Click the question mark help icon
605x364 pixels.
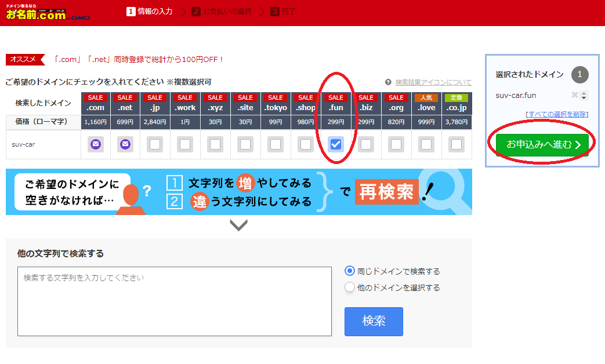pos(389,82)
